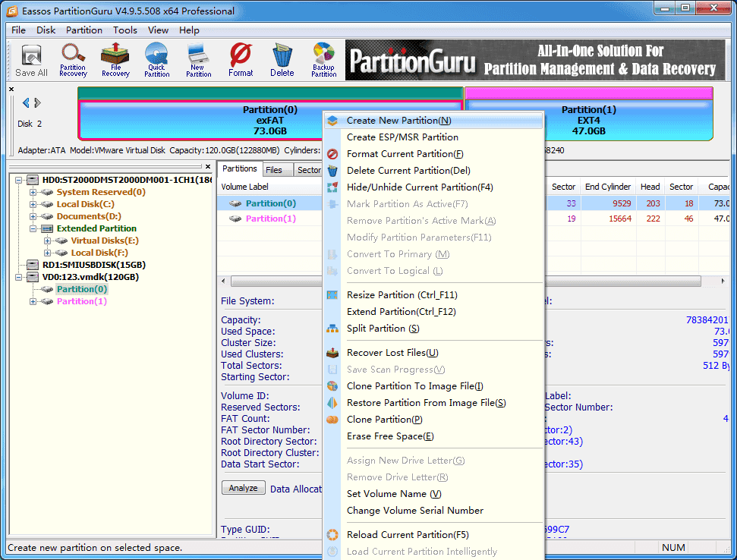Click Hide/Unhide Current Partition icon

click(x=332, y=187)
